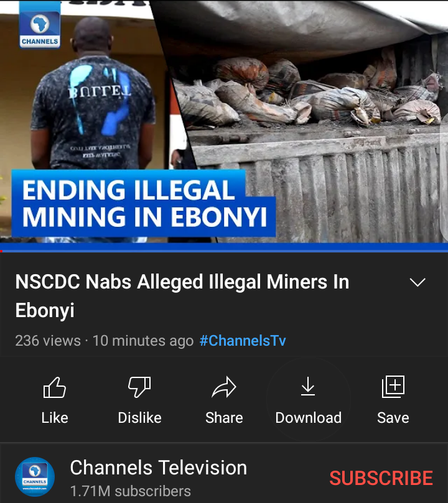The image size is (448, 503).
Task: Tap the thumbs-down Dislike icon
Action: (x=139, y=387)
